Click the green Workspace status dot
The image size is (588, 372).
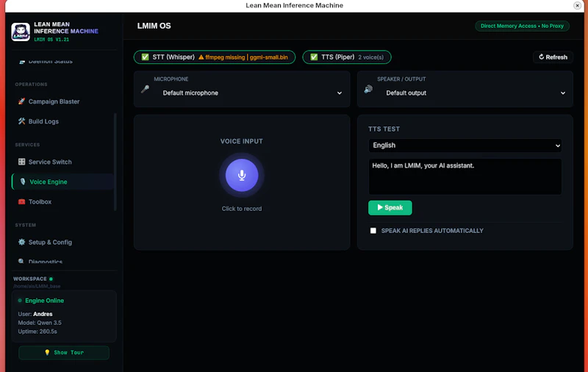point(51,279)
